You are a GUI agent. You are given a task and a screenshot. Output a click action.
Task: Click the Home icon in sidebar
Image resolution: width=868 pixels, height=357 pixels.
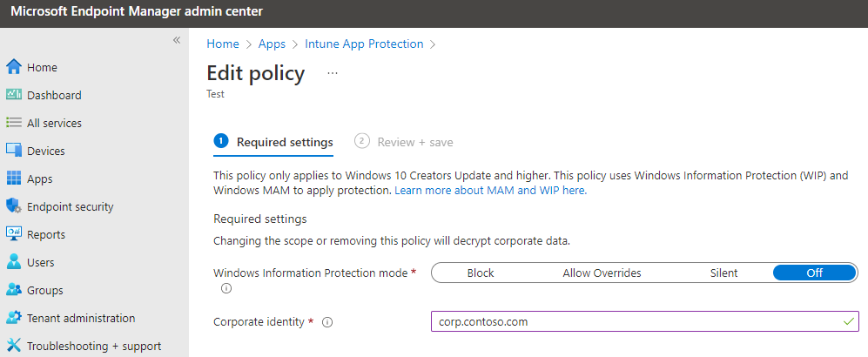pos(13,67)
